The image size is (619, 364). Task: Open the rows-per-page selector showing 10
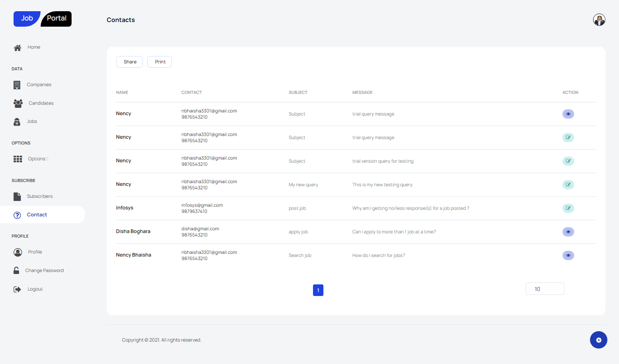(545, 289)
